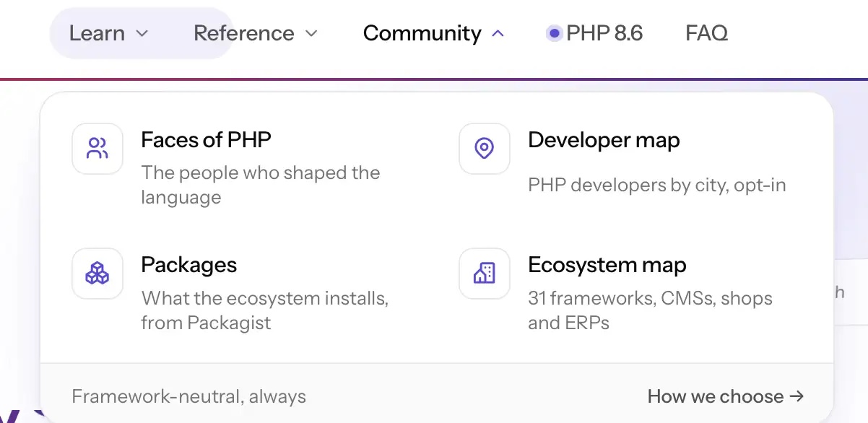Click "31 frameworks, CMSs, shops and ERPs" text
This screenshot has width=868, height=423.
click(651, 310)
